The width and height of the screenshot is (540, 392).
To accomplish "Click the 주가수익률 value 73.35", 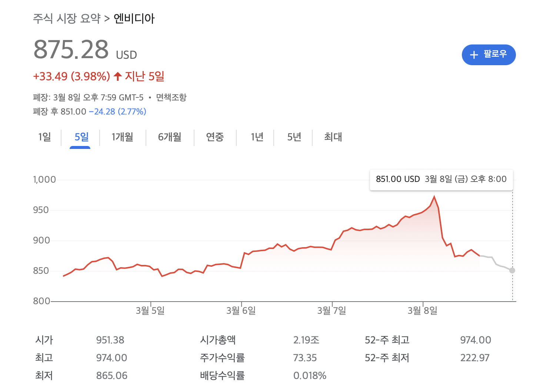I will [305, 358].
